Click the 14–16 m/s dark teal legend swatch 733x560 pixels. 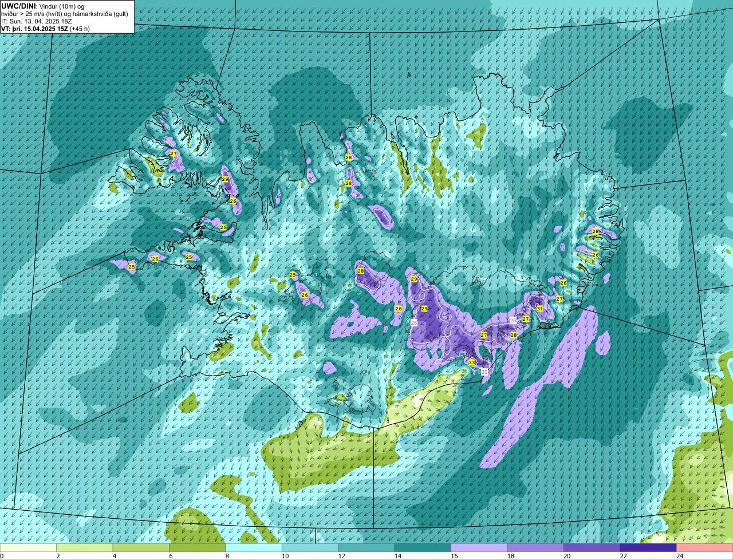tap(423, 547)
